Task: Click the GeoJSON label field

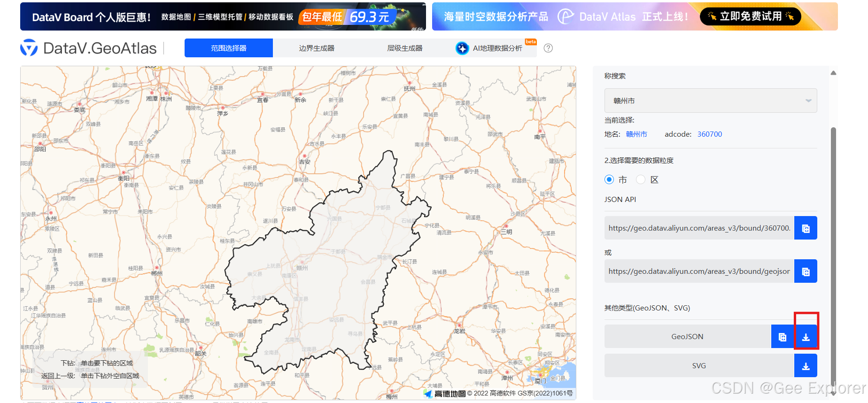Action: pyautogui.click(x=688, y=337)
